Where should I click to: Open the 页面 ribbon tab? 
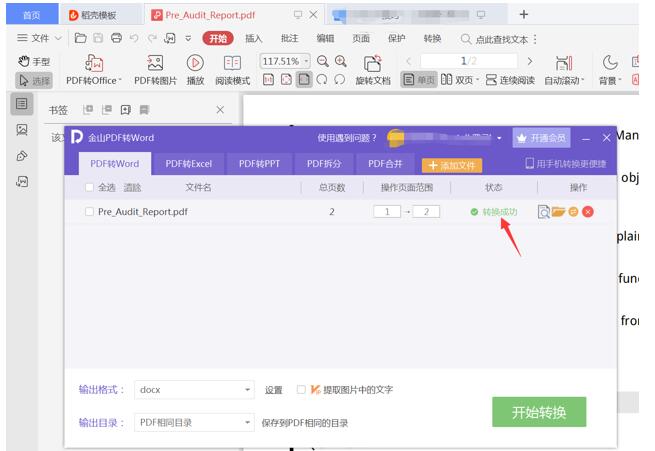pos(361,38)
